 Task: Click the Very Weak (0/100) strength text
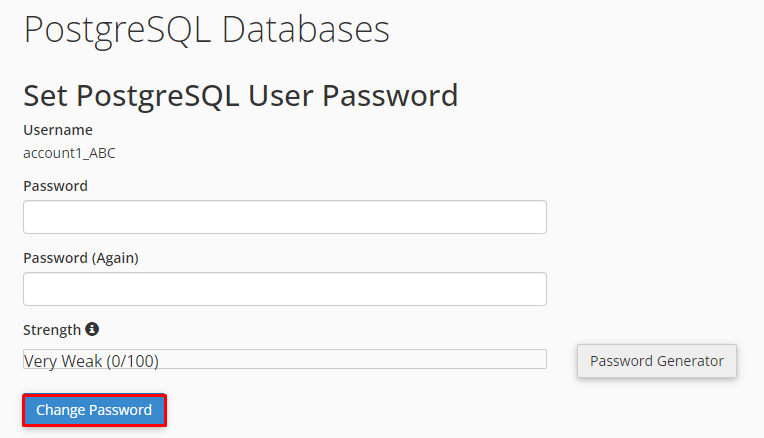[91, 360]
